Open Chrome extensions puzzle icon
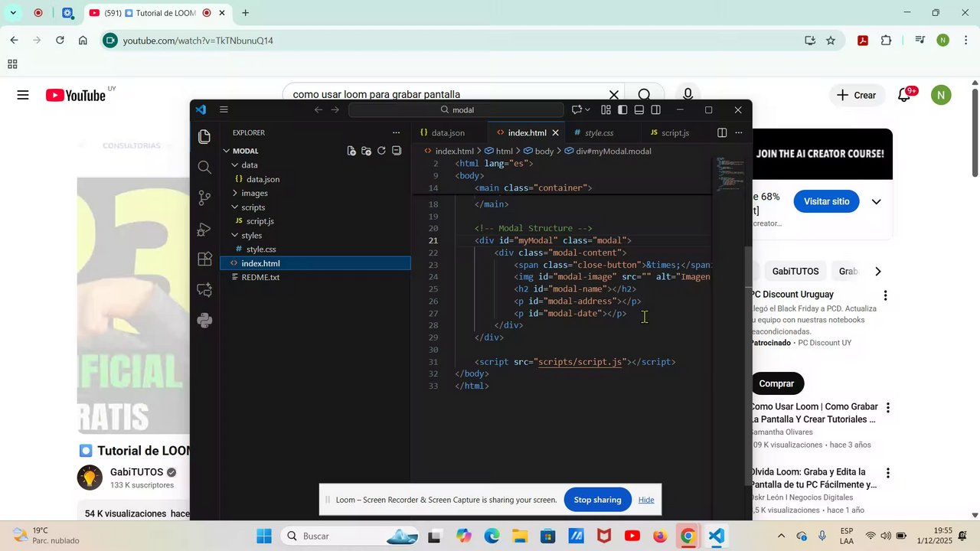Viewport: 980px width, 551px height. (x=887, y=41)
